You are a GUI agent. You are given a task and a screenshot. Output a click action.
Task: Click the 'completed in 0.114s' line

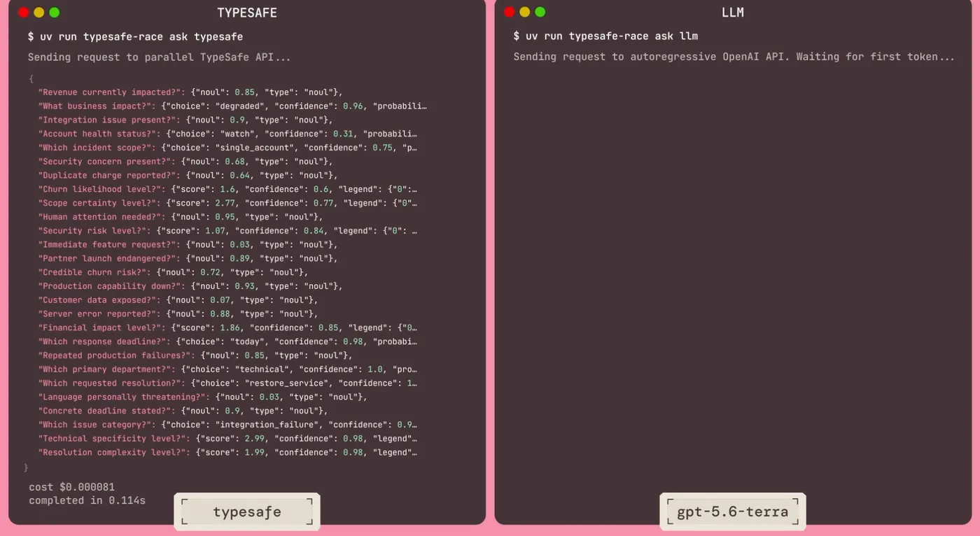tap(87, 500)
